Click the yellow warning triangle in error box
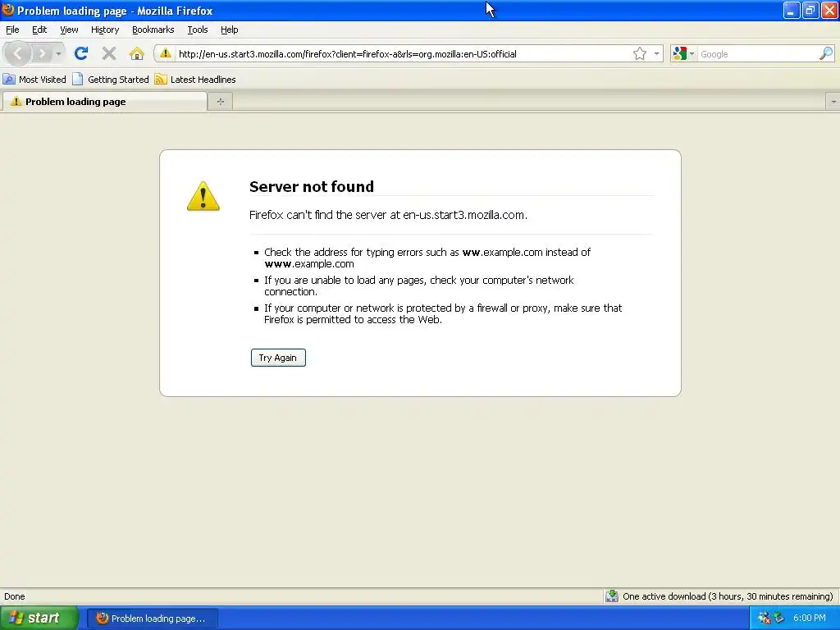Viewport: 840px width, 630px height. point(203,195)
